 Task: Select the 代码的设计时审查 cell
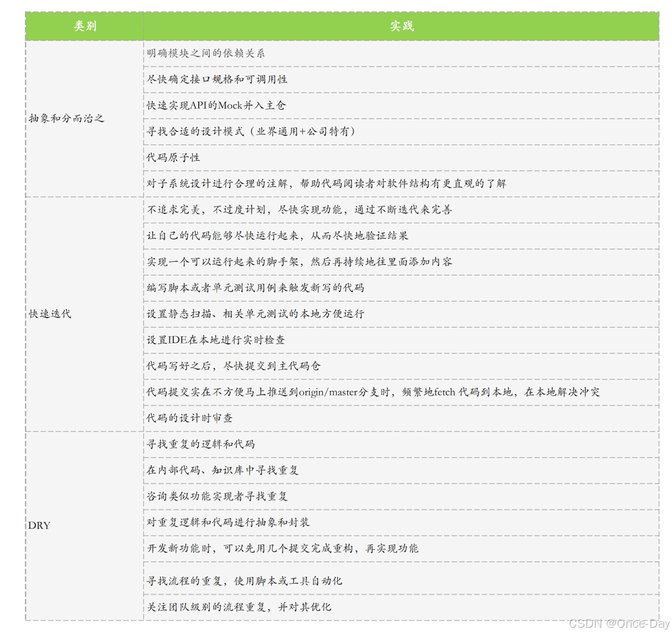(x=401, y=418)
